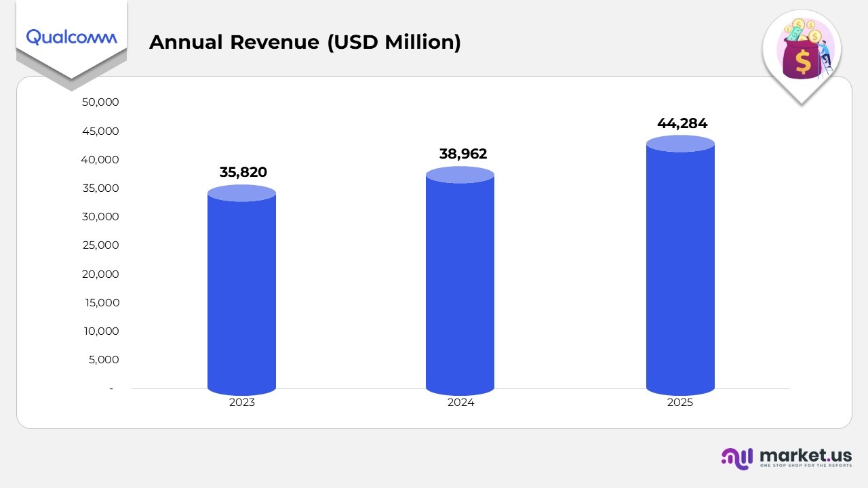Click the wave mark in the market.us logo
This screenshot has width=868, height=488.
[x=737, y=460]
